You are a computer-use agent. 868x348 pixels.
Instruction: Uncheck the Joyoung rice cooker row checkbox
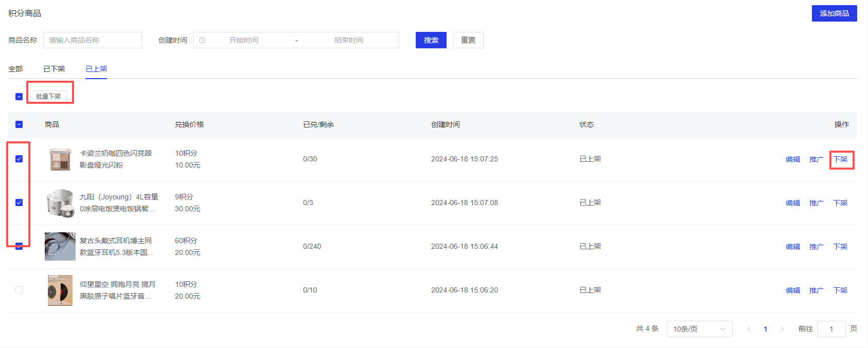pyautogui.click(x=19, y=203)
